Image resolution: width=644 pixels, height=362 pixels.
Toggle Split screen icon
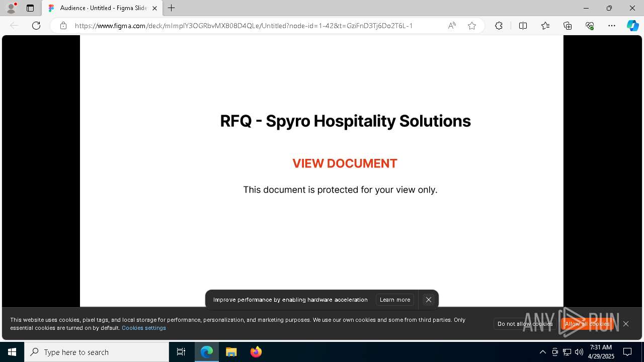523,26
